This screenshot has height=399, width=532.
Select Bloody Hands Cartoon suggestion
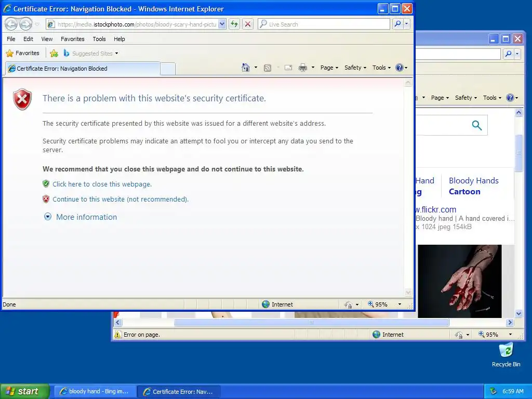click(474, 186)
